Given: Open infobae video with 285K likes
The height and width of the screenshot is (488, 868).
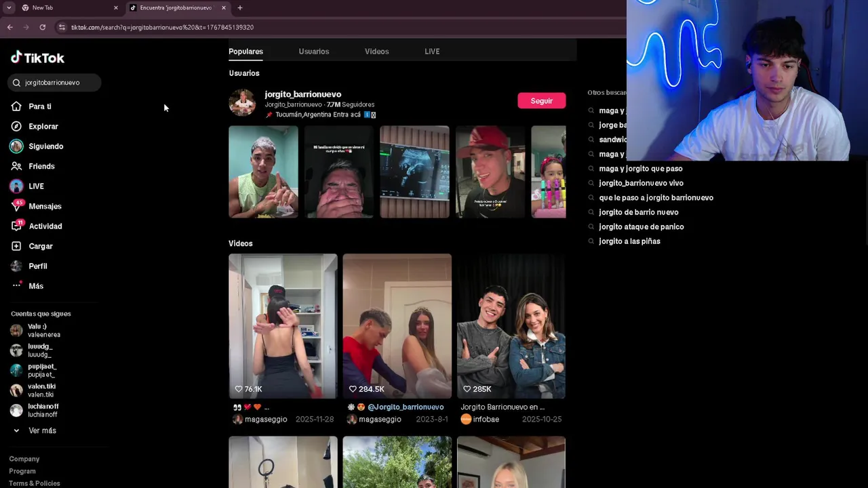Looking at the screenshot, I should [511, 326].
